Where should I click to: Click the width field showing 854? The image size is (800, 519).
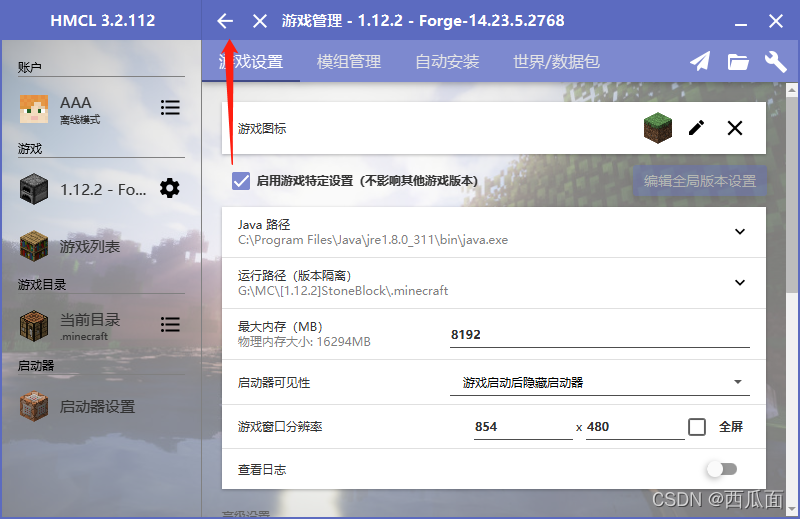[x=523, y=427]
